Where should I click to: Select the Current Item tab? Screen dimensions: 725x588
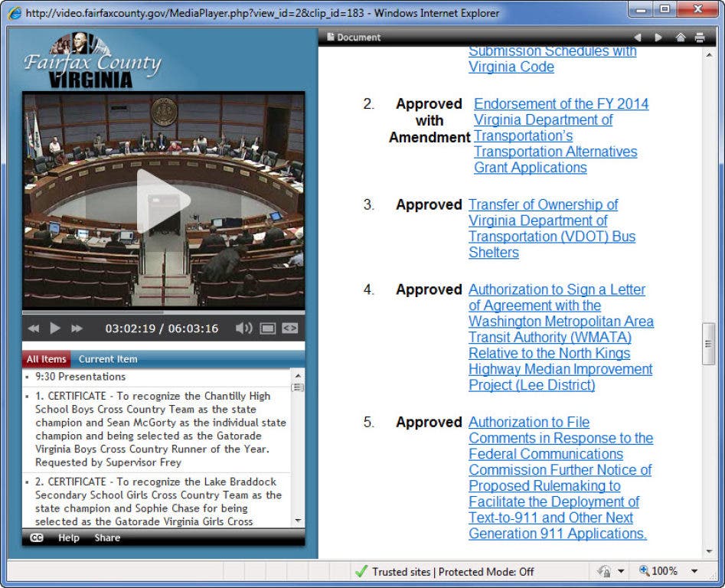[108, 359]
